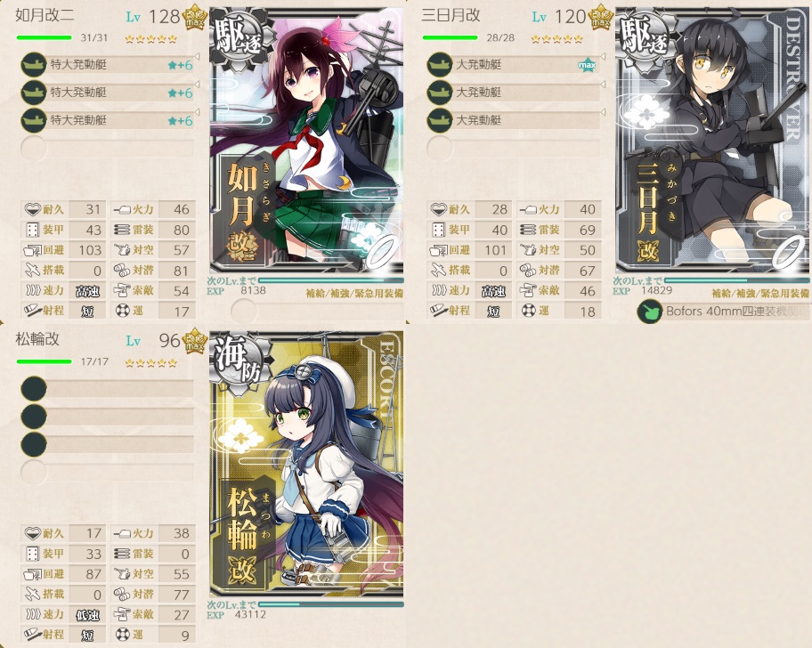Select Kisaragi's second 特大発動艇 ★+6 equipment row
Screen dimensions: 812x648
point(107,93)
